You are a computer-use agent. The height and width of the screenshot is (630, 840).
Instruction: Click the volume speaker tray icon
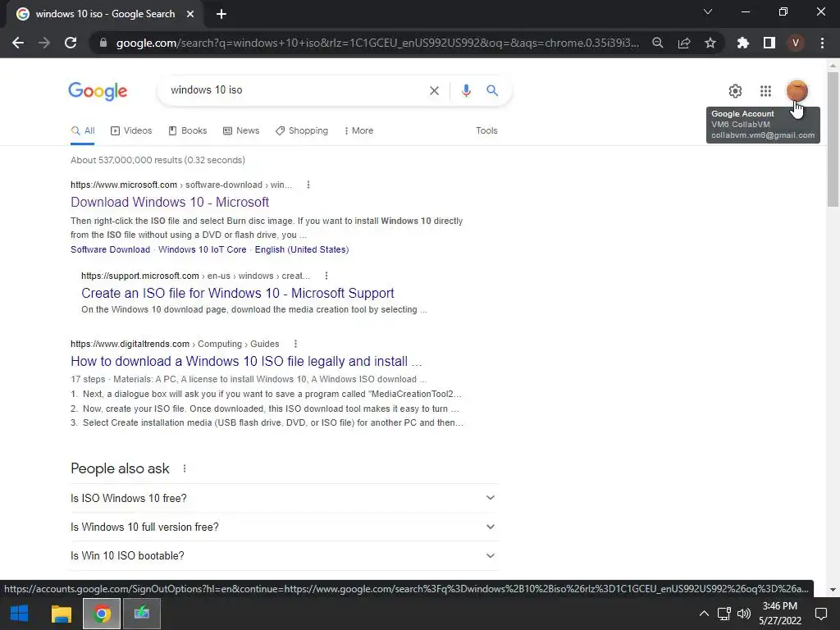tap(743, 614)
